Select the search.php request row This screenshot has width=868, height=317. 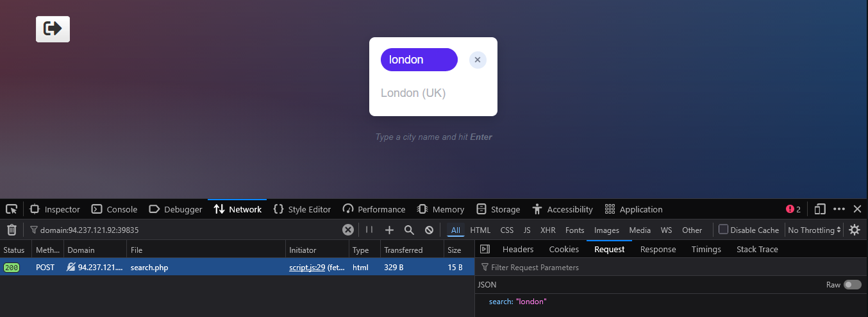(237, 267)
